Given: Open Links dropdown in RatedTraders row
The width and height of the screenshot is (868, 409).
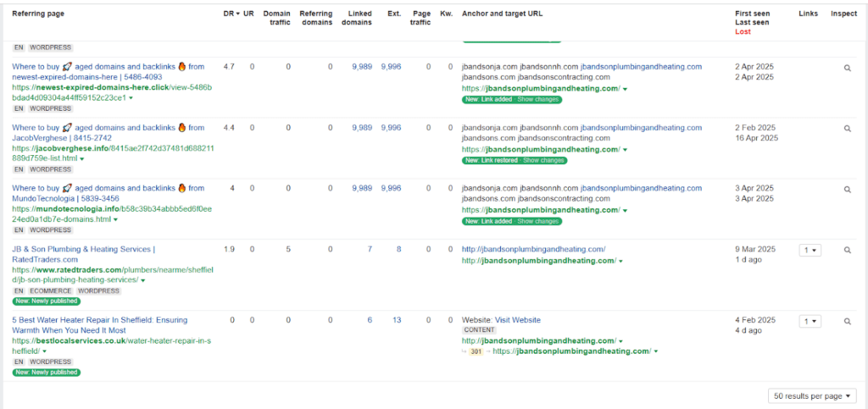Looking at the screenshot, I should [x=810, y=251].
